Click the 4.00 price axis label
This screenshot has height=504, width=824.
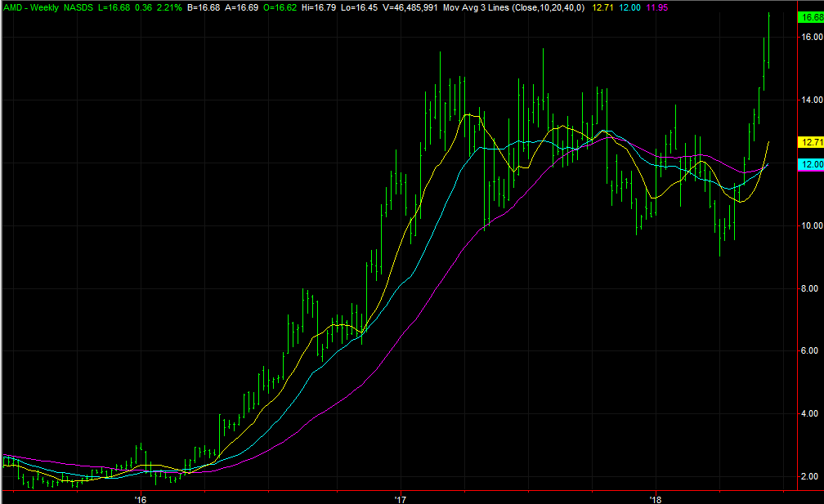tap(808, 414)
